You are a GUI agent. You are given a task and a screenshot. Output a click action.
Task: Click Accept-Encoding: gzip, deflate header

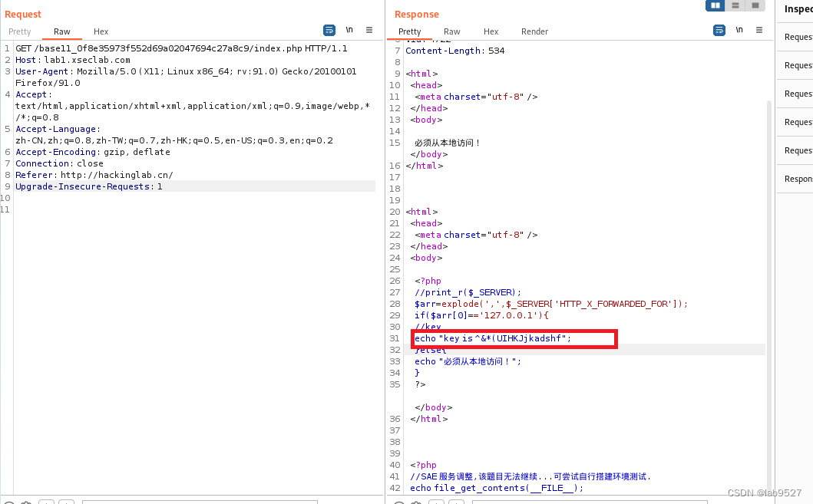pos(93,152)
